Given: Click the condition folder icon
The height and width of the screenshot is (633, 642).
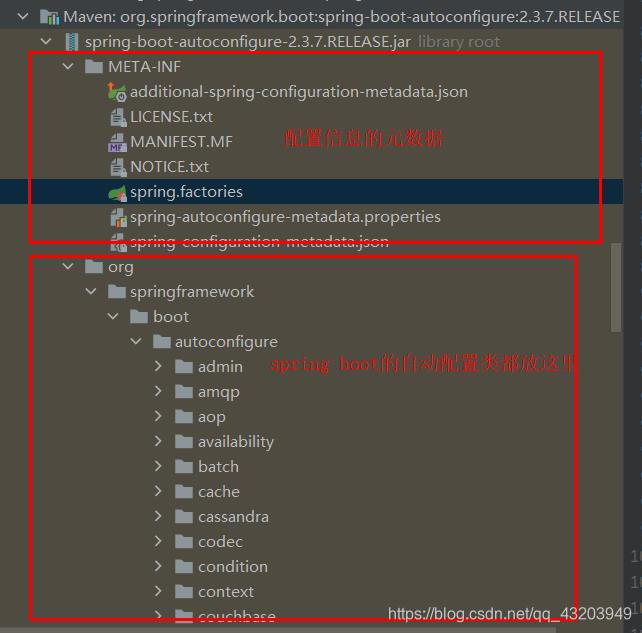Looking at the screenshot, I should coord(184,566).
